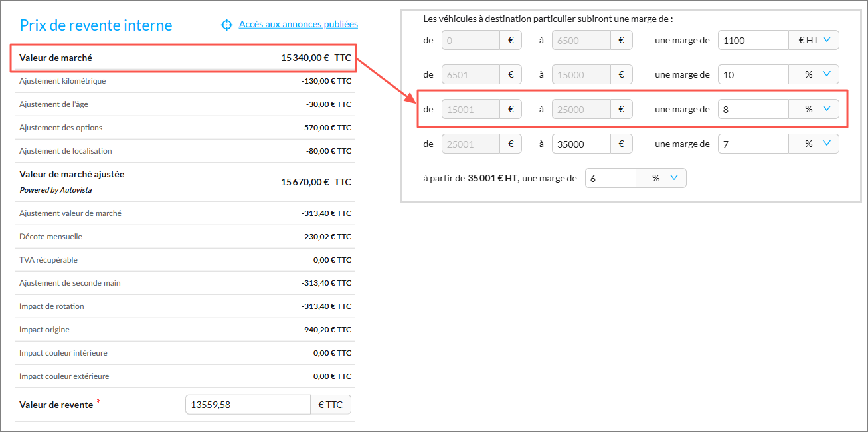Select the -130,00 € TTC amount

tap(326, 81)
